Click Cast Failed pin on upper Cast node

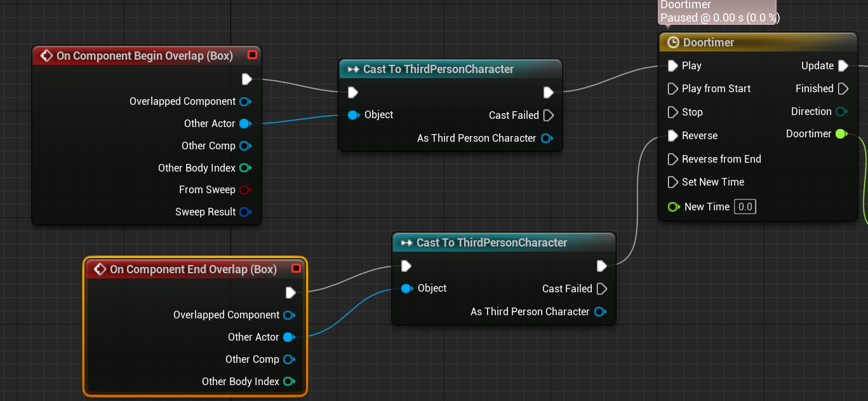549,115
